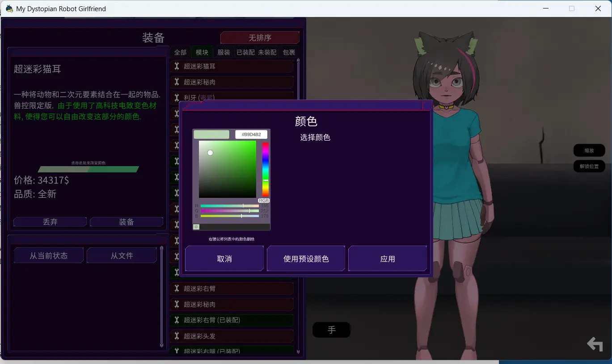Switch to the 未装配 filter tab
Screen dimensions: 612x364
pos(267,52)
